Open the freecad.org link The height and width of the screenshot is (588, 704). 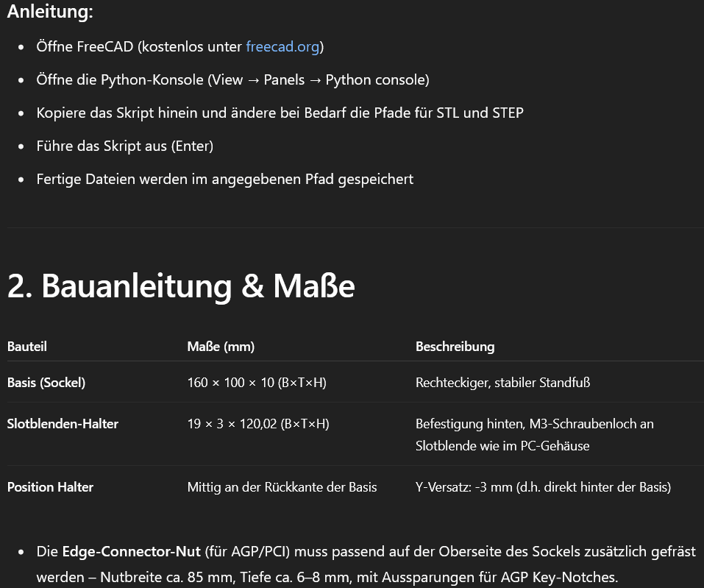[x=282, y=46]
